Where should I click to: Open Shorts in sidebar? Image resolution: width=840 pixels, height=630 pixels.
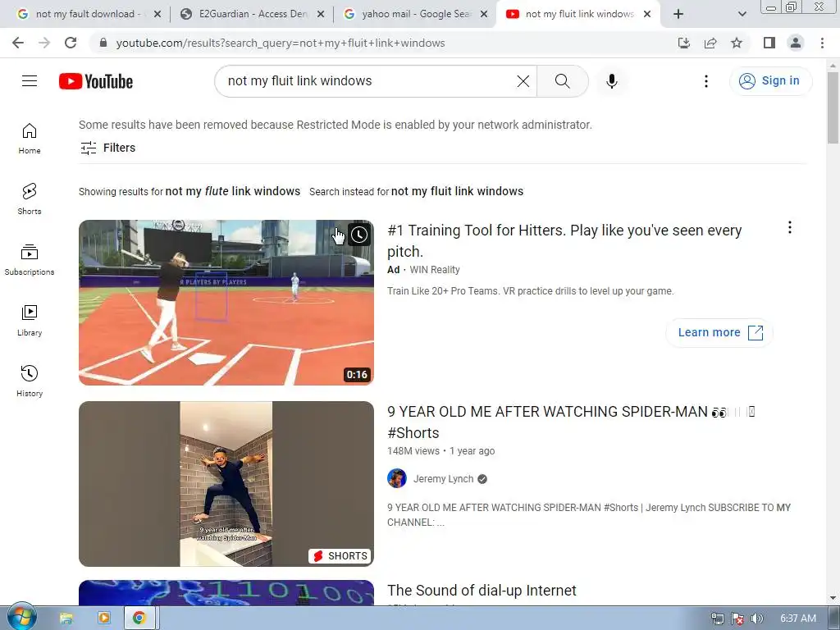(x=30, y=199)
